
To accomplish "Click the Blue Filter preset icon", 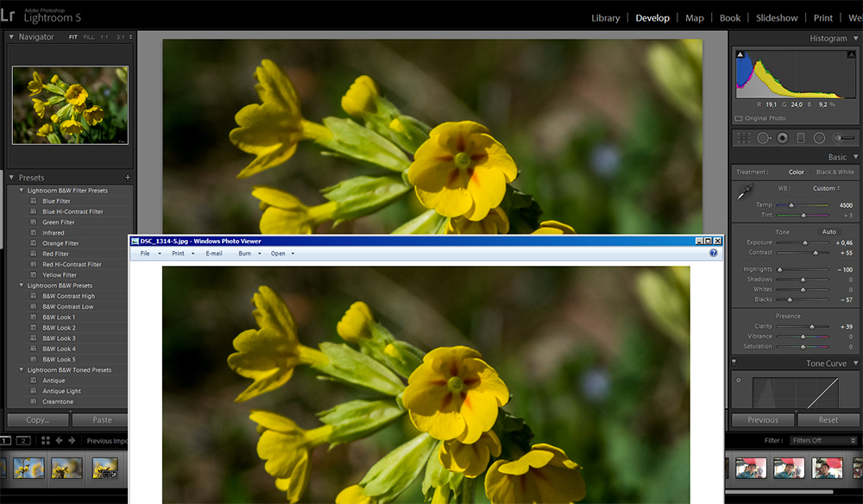I will pos(33,201).
